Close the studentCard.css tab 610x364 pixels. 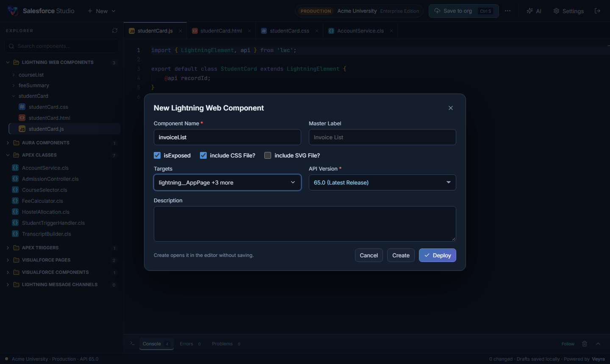coord(317,31)
